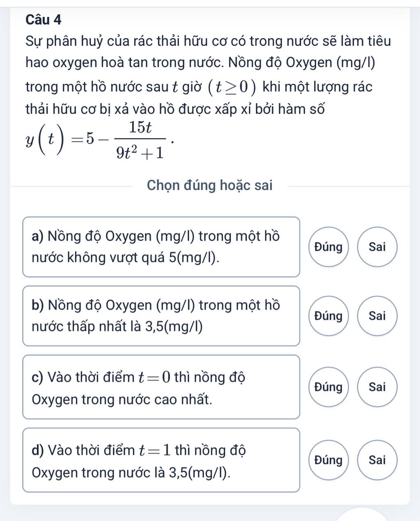Image resolution: width=420 pixels, height=521 pixels.
Task: Mark statement a as Sai
Action: coord(377,247)
